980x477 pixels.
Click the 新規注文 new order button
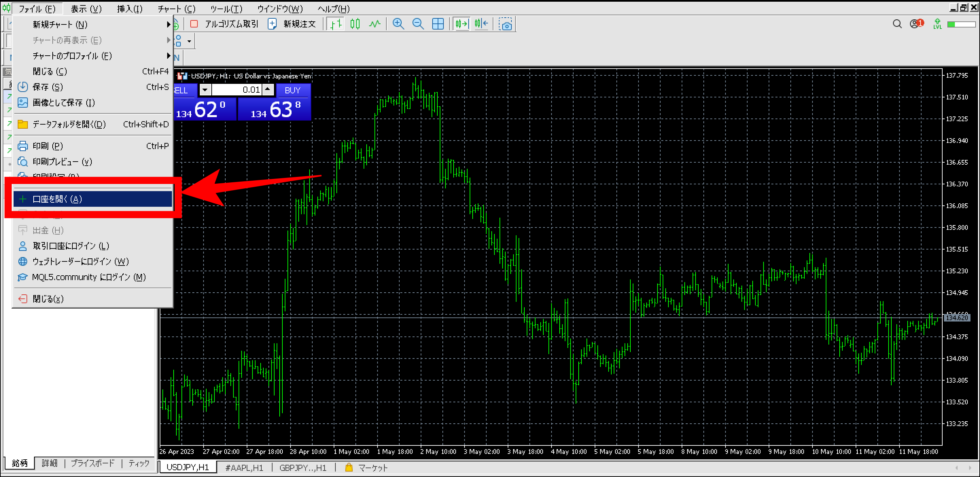(292, 24)
